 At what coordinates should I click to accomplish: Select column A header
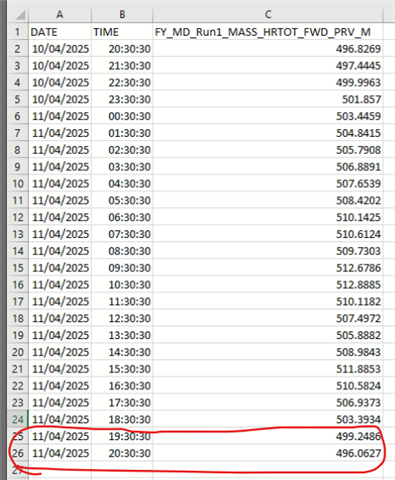(x=60, y=14)
